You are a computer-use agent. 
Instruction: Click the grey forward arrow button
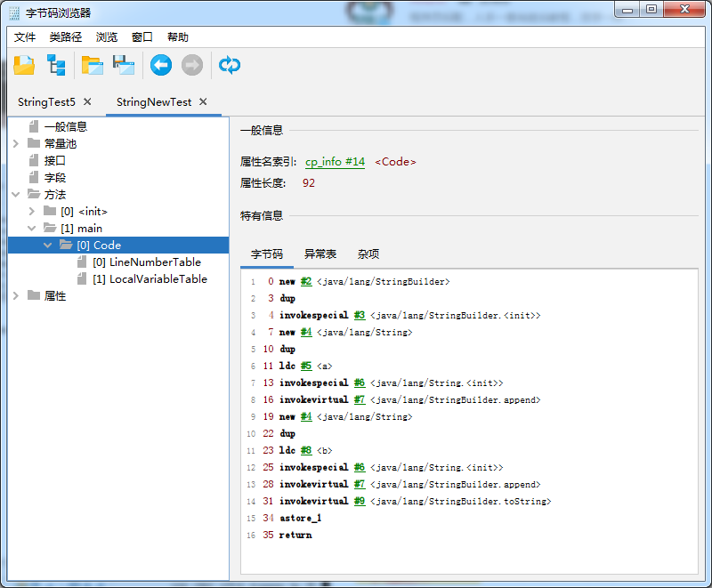192,65
